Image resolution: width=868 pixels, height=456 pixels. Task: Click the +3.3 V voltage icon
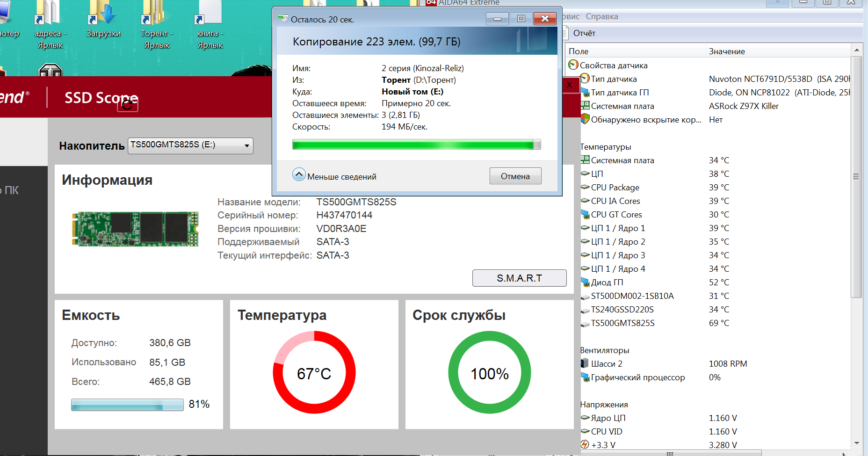click(585, 444)
